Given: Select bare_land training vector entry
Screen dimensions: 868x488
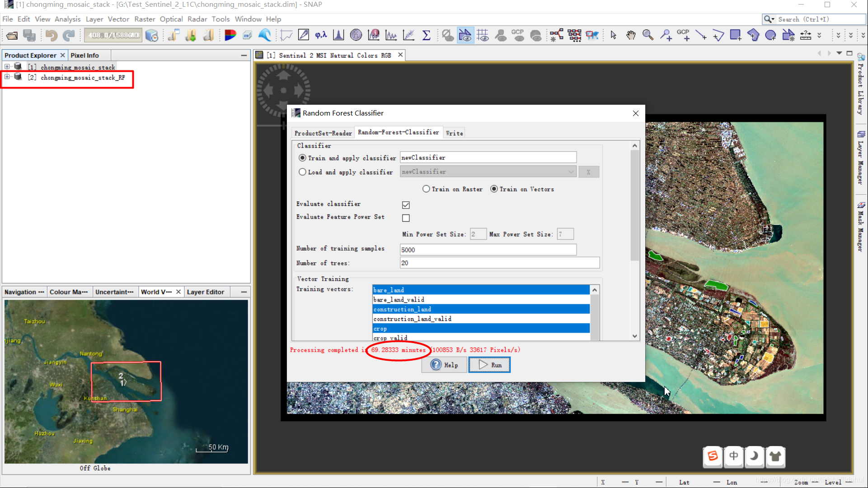Looking at the screenshot, I should (x=480, y=289).
